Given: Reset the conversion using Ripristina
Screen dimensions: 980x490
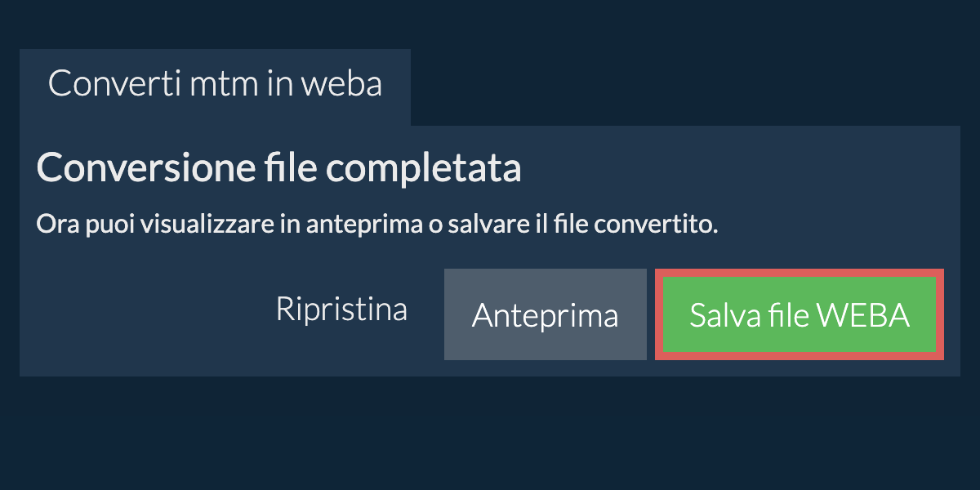Looking at the screenshot, I should pos(341,310).
